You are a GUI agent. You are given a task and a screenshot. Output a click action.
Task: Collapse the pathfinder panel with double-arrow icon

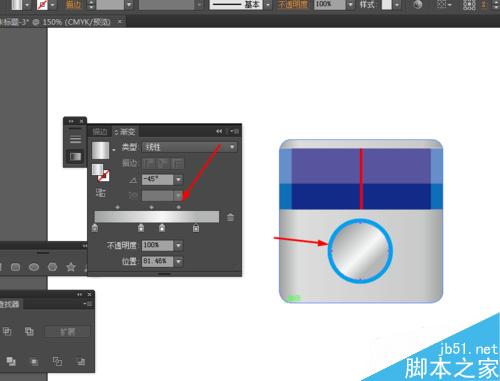click(x=79, y=294)
